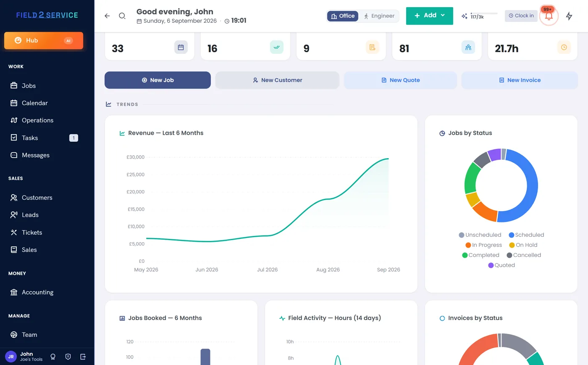
Task: Click the lightning bolt quick actions icon
Action: click(x=569, y=16)
